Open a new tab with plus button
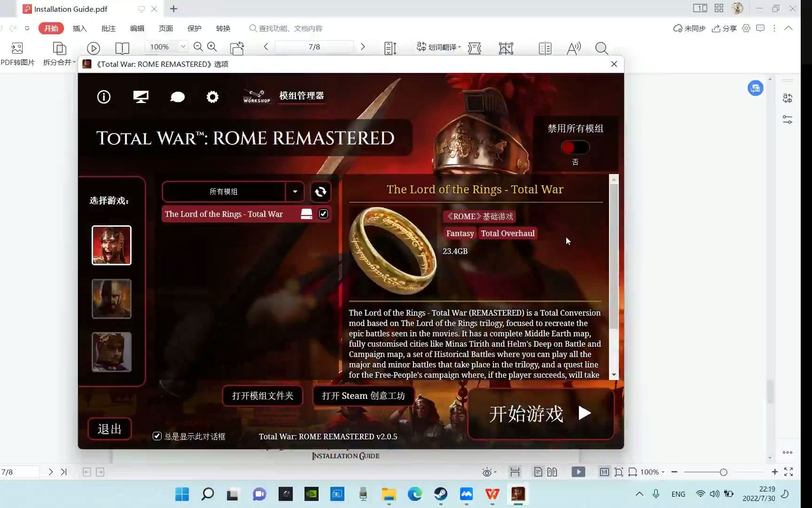The width and height of the screenshot is (812, 508). 173,8
